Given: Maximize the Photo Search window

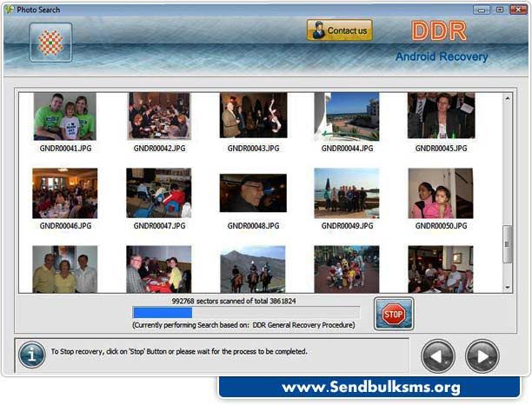Looking at the screenshot, I should 500,10.
